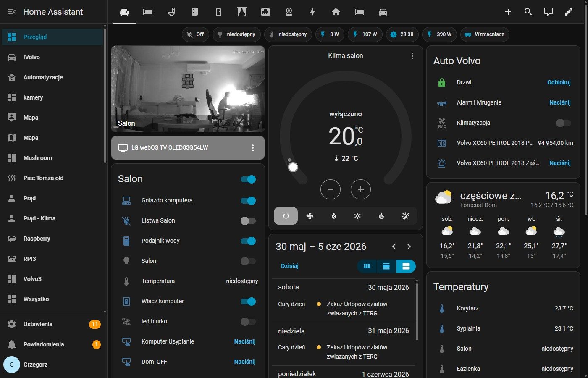Open the sofa (living room) view tab

[x=124, y=12]
